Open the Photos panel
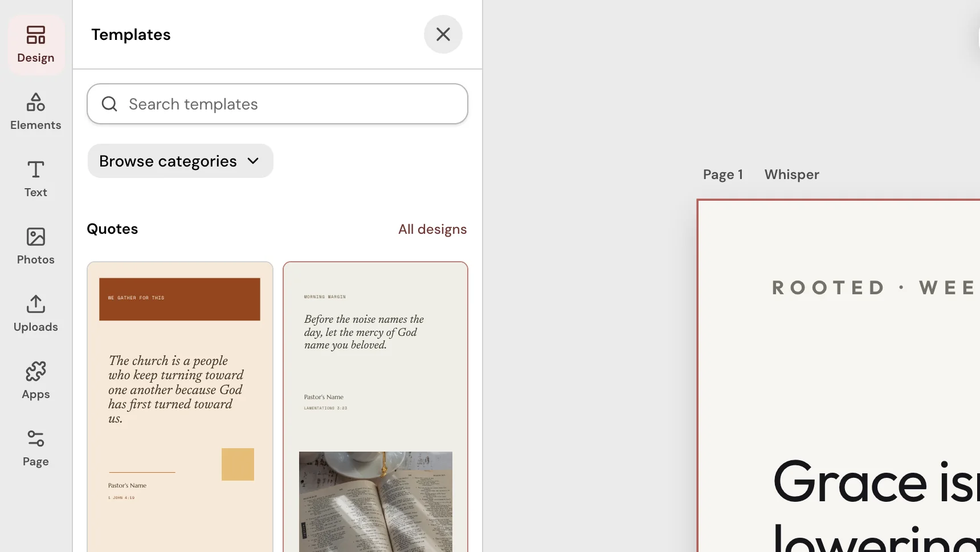This screenshot has width=980, height=552. tap(36, 246)
